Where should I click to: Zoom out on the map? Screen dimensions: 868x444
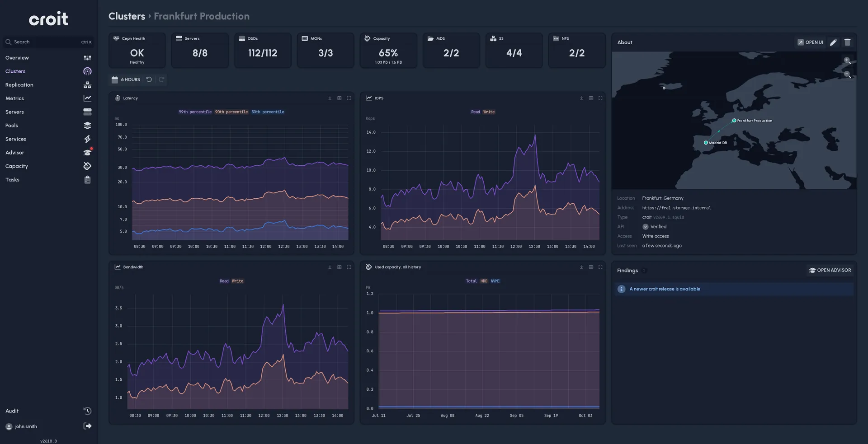[847, 74]
